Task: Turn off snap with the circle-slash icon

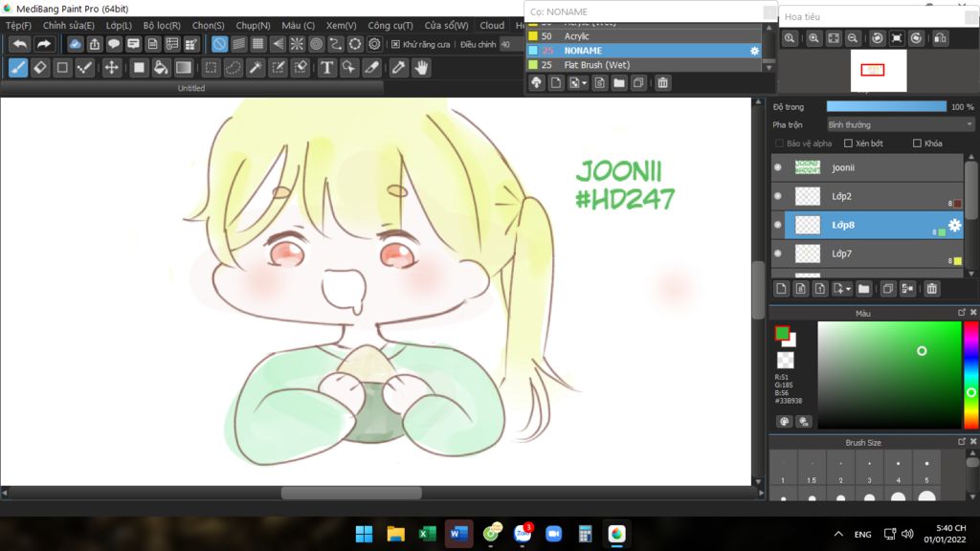Action: tap(219, 44)
